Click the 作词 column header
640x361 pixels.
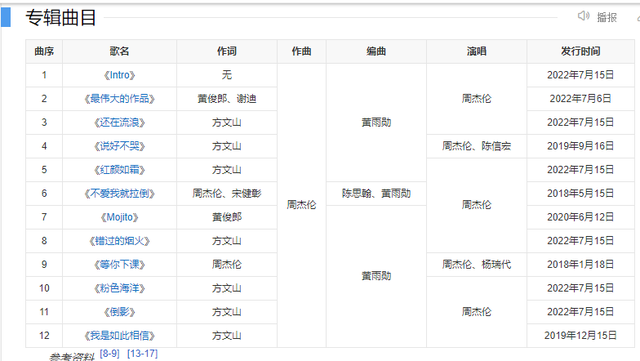click(227, 51)
